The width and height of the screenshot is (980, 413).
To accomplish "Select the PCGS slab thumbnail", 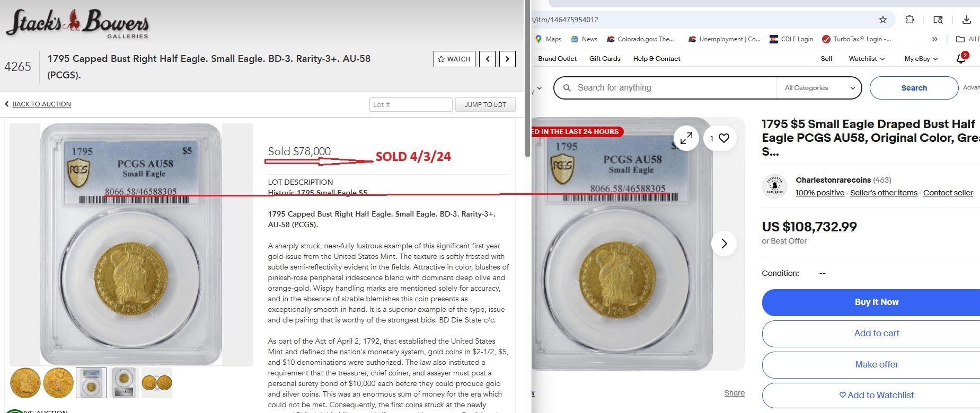I will coord(91,383).
